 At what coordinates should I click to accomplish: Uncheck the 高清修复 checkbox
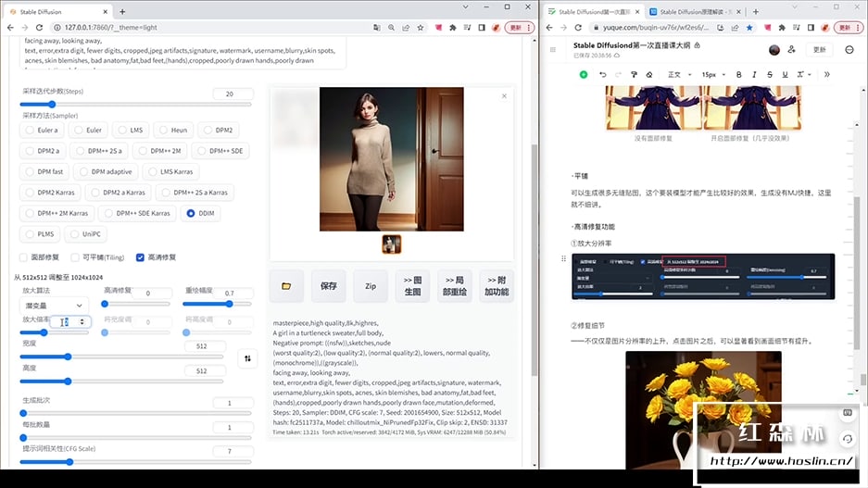click(140, 257)
